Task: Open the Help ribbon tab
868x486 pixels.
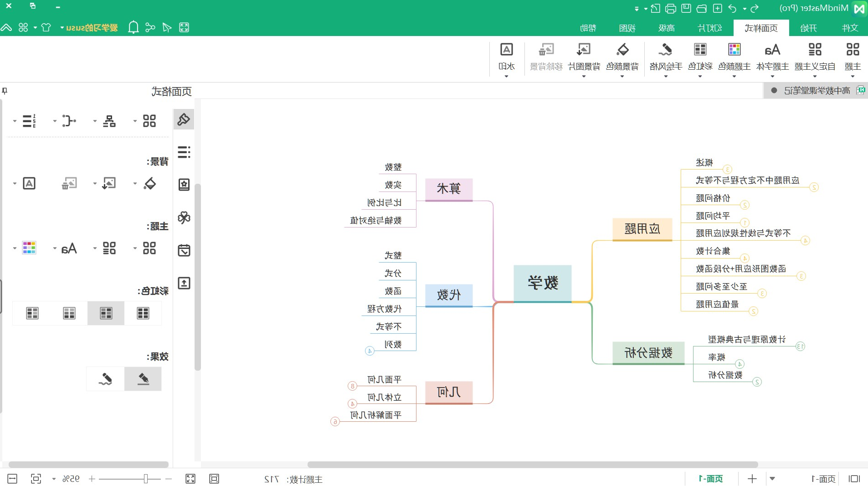Action: [x=588, y=28]
